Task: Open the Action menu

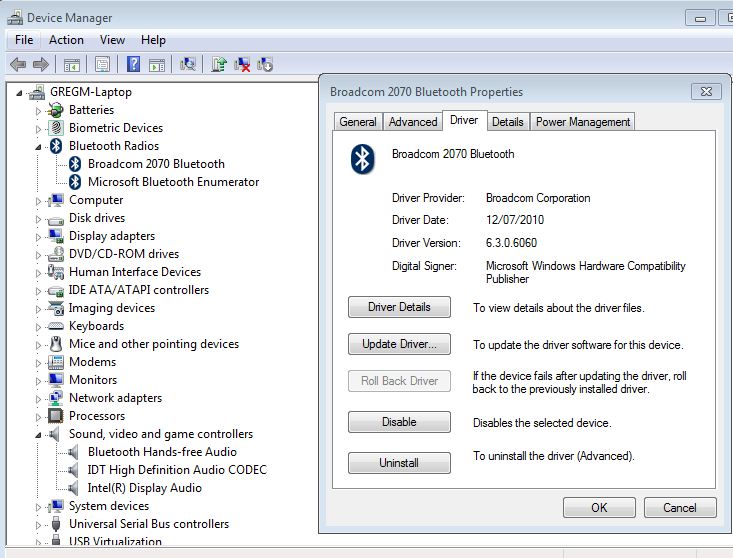Action: coord(66,40)
